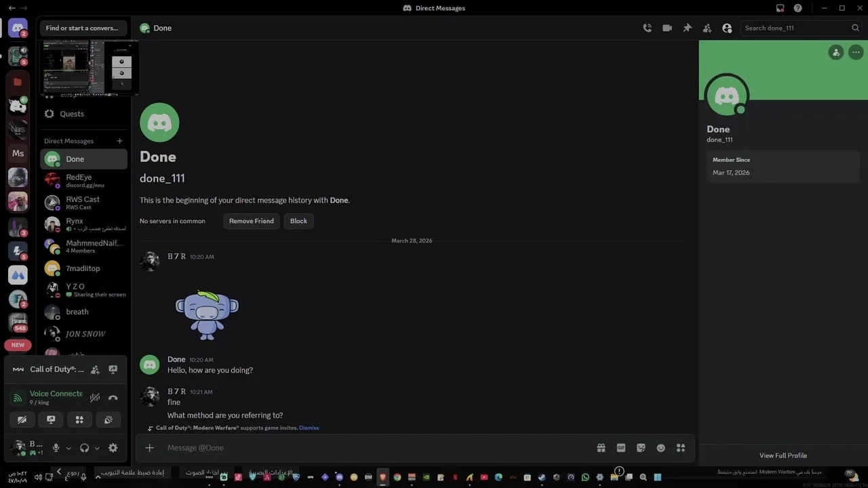Open the breath direct message
The height and width of the screenshot is (488, 868).
tap(83, 312)
